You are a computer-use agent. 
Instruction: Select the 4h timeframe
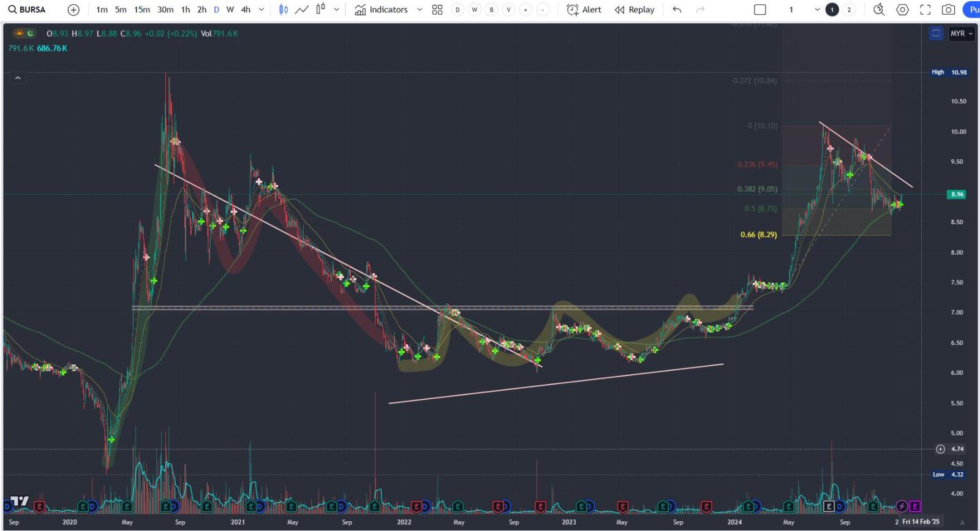click(246, 10)
